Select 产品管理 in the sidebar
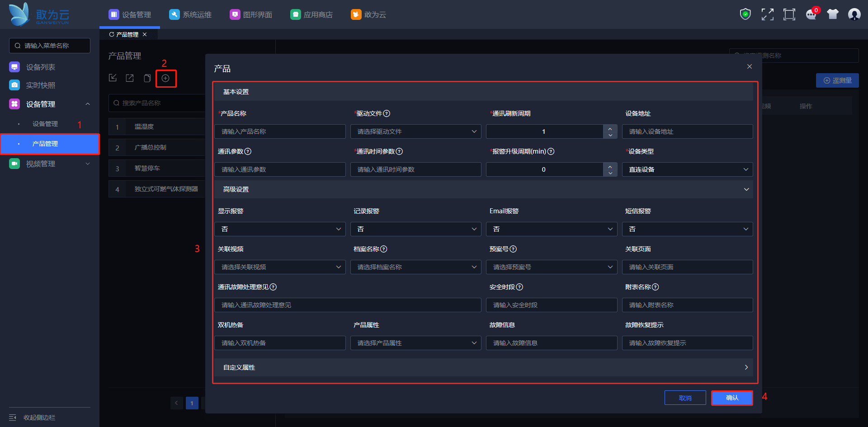This screenshot has height=427, width=868. (x=50, y=144)
